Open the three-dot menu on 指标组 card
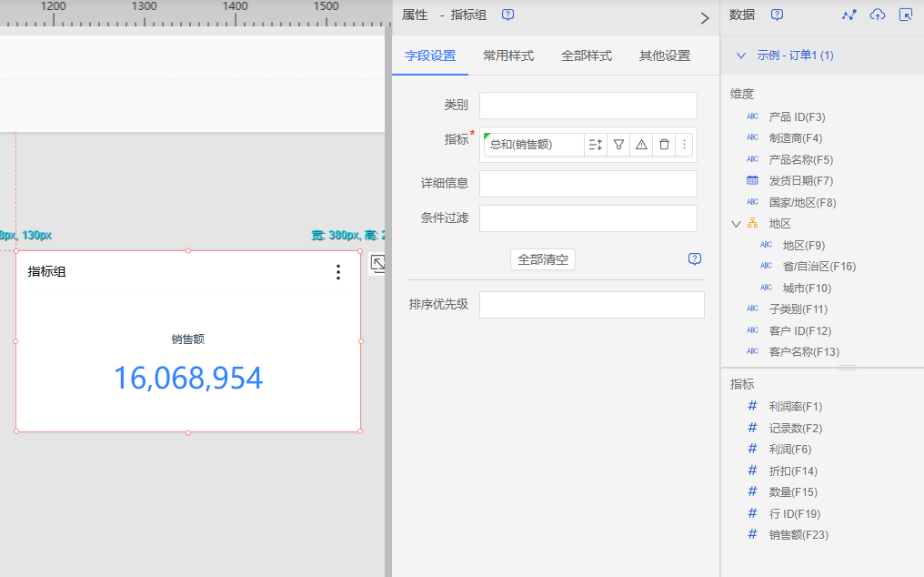The image size is (924, 577). pyautogui.click(x=338, y=272)
